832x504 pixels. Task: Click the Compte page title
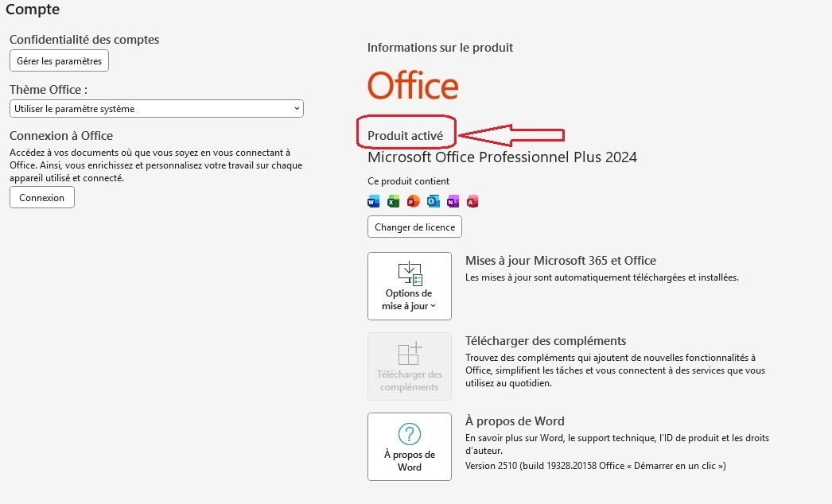tap(33, 10)
